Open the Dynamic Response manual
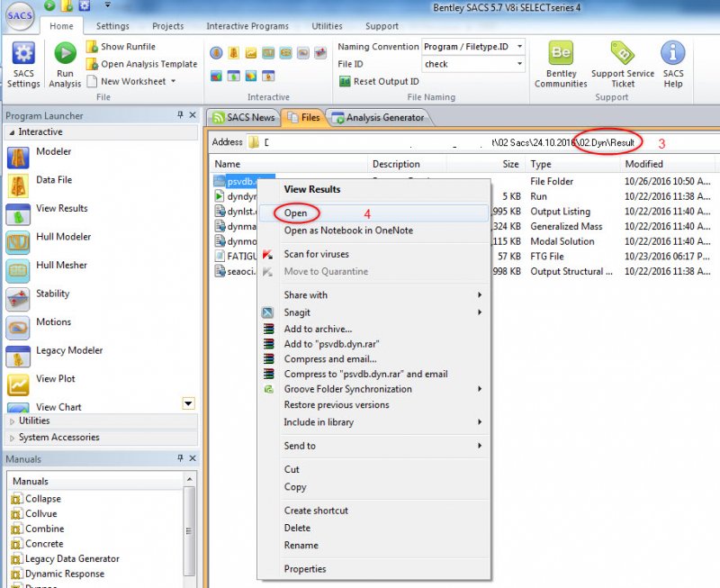This screenshot has height=588, width=720. coord(58,574)
